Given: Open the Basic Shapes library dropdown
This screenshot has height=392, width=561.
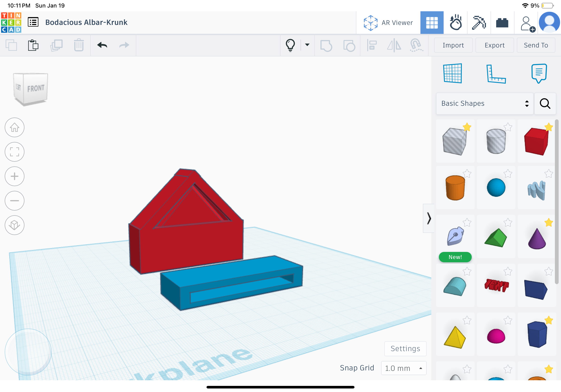Looking at the screenshot, I should [x=484, y=104].
